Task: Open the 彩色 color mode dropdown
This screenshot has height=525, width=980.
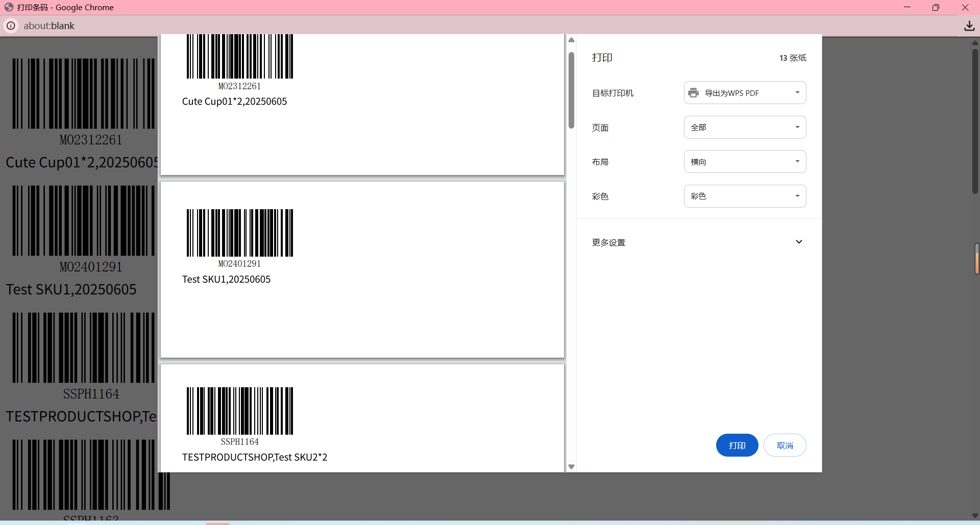Action: pos(745,196)
